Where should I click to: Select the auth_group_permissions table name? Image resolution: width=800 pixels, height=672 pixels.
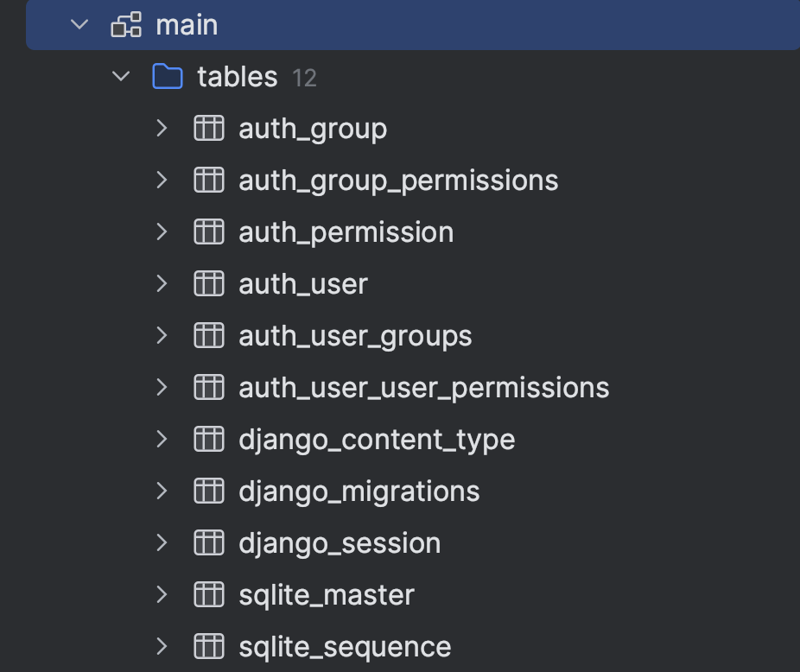coord(398,181)
